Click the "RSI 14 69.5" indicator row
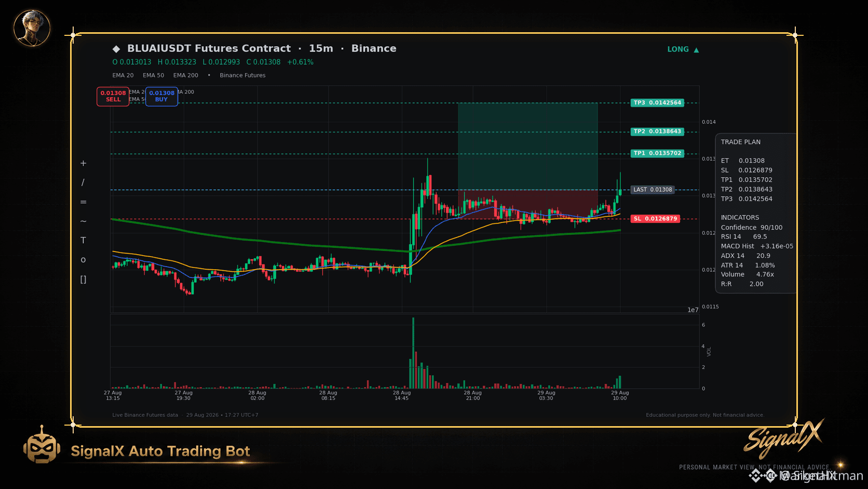Image resolution: width=868 pixels, height=489 pixels. tap(744, 237)
